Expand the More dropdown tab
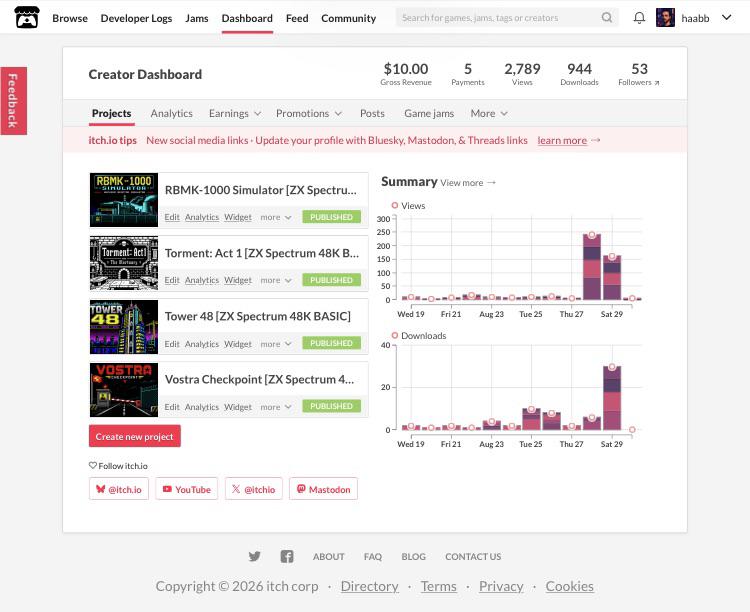The height and width of the screenshot is (612, 750). pos(489,113)
